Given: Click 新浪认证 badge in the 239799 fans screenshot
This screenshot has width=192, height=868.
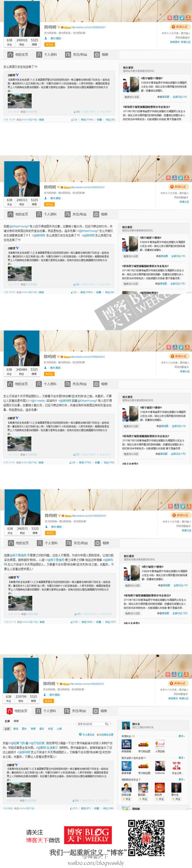Looking at the screenshot, I should (x=178, y=683).
